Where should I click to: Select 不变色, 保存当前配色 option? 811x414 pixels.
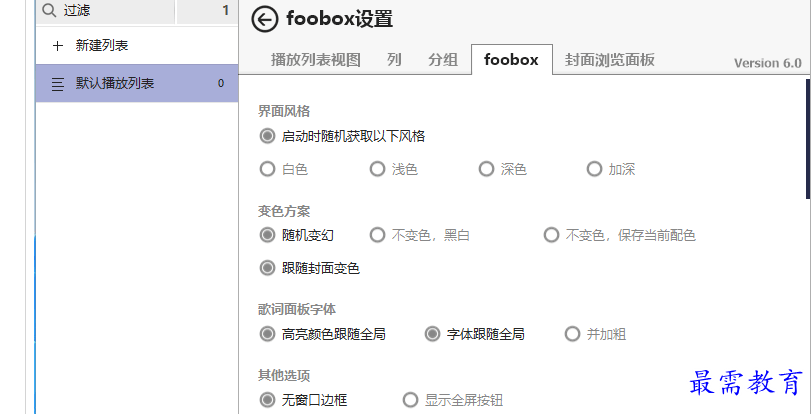[x=551, y=235]
